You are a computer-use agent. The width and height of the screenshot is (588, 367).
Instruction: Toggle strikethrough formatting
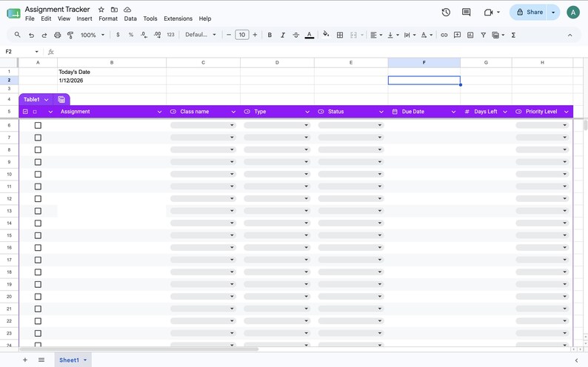296,35
